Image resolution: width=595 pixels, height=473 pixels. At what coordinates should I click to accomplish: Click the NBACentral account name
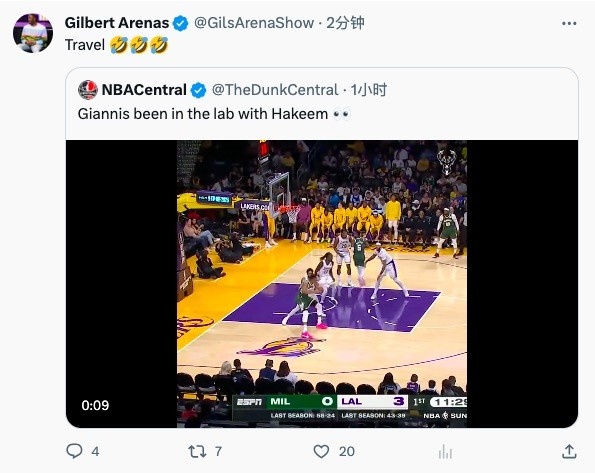coord(144,90)
